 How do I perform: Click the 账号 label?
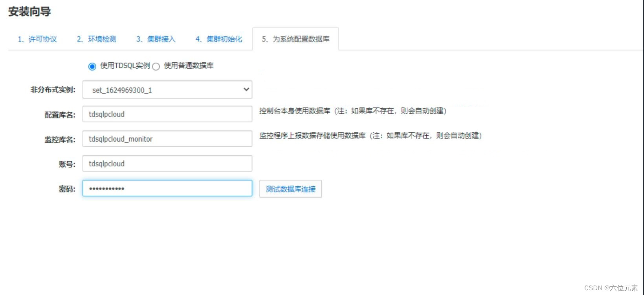click(67, 164)
